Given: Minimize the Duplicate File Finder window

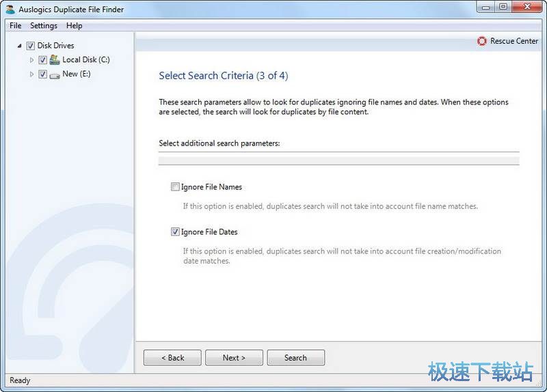Looking at the screenshot, I should [486, 7].
